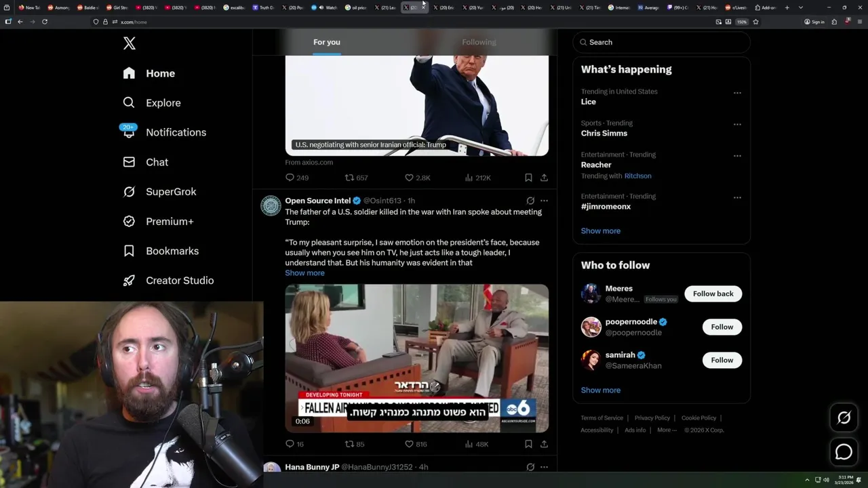Bookmark the Axios post

pyautogui.click(x=528, y=178)
